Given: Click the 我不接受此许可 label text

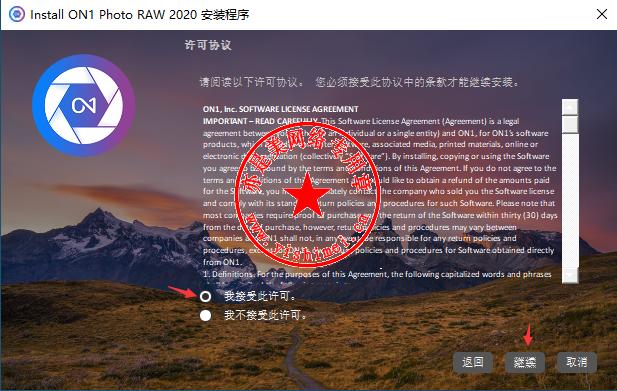Looking at the screenshot, I should 265,315.
